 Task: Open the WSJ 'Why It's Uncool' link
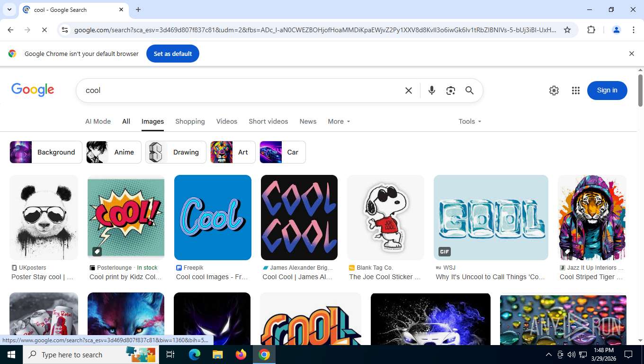click(490, 277)
